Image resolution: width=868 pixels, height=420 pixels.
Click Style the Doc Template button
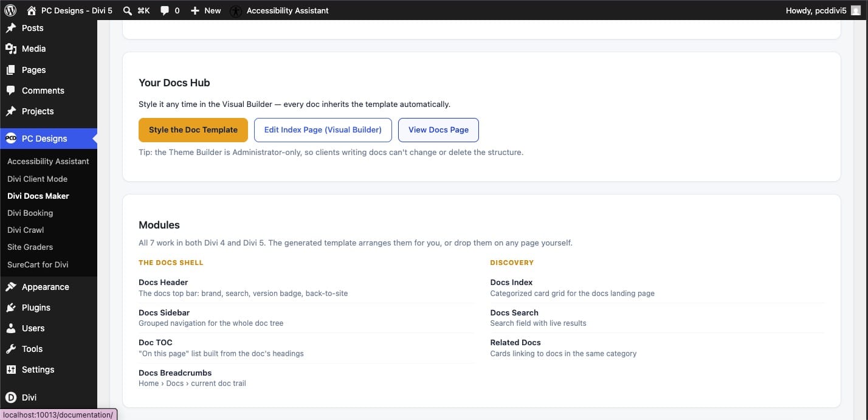[x=193, y=130]
